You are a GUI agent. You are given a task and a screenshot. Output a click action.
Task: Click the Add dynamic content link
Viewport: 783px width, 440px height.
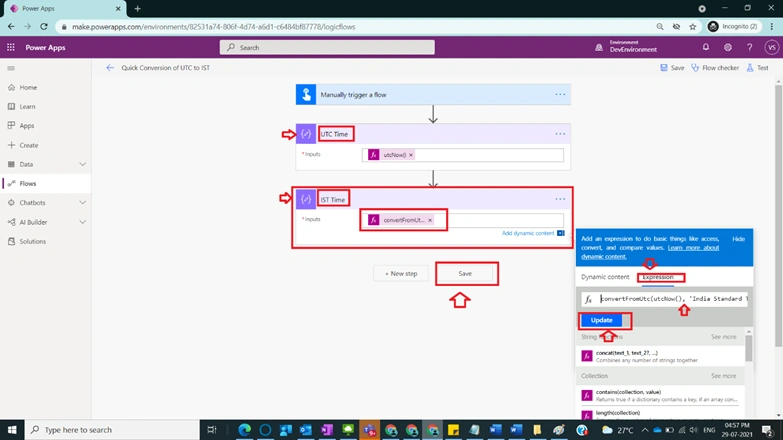pyautogui.click(x=527, y=233)
